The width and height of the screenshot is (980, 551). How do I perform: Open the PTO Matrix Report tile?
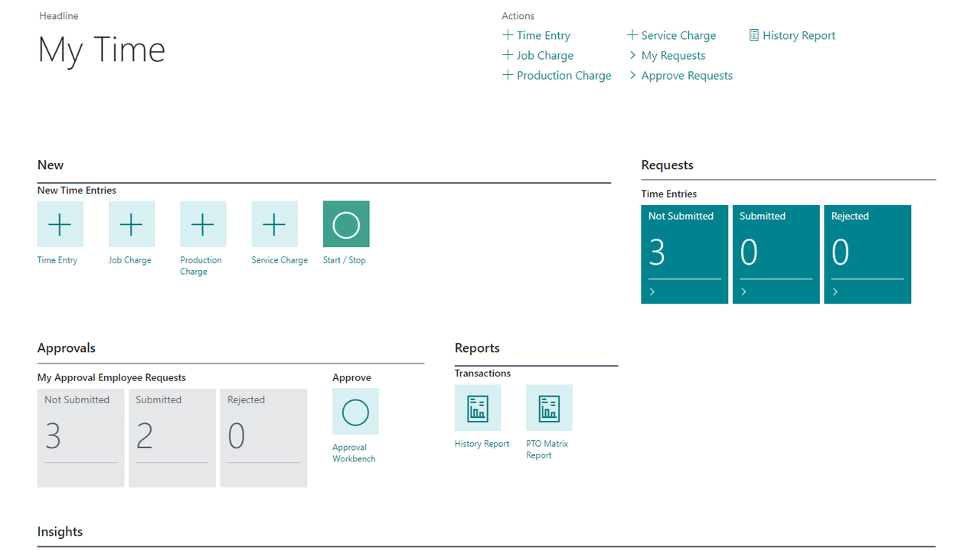pyautogui.click(x=548, y=408)
